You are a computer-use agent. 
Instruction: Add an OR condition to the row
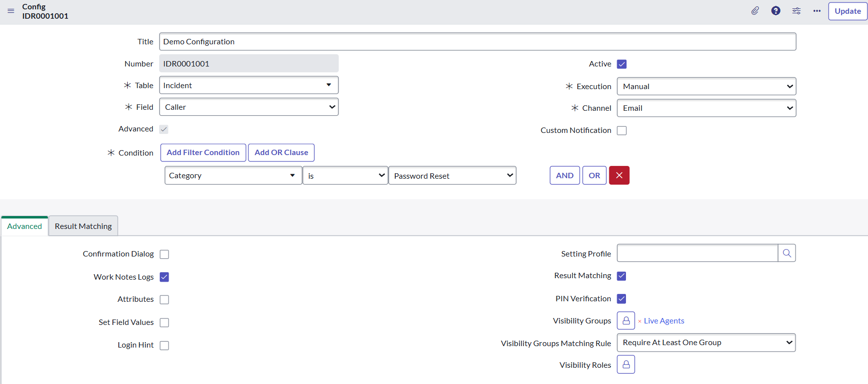[x=594, y=175]
